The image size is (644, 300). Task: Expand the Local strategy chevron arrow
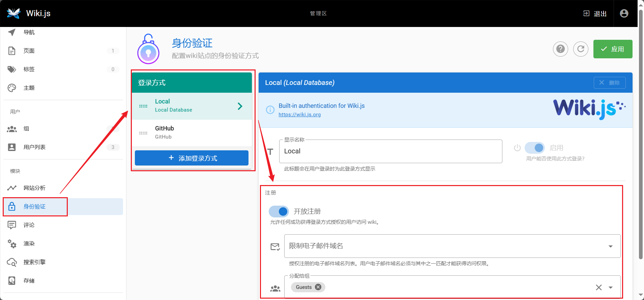coord(240,106)
